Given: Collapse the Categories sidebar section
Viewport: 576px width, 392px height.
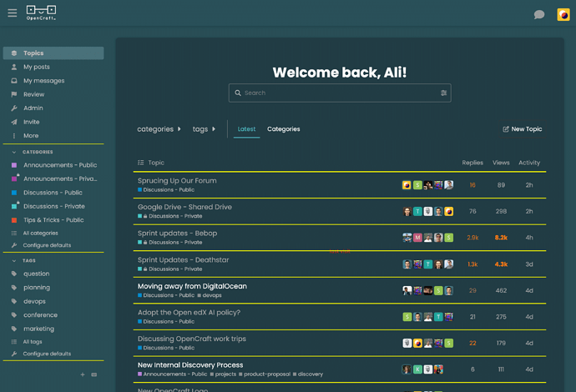Looking at the screenshot, I should 14,152.
